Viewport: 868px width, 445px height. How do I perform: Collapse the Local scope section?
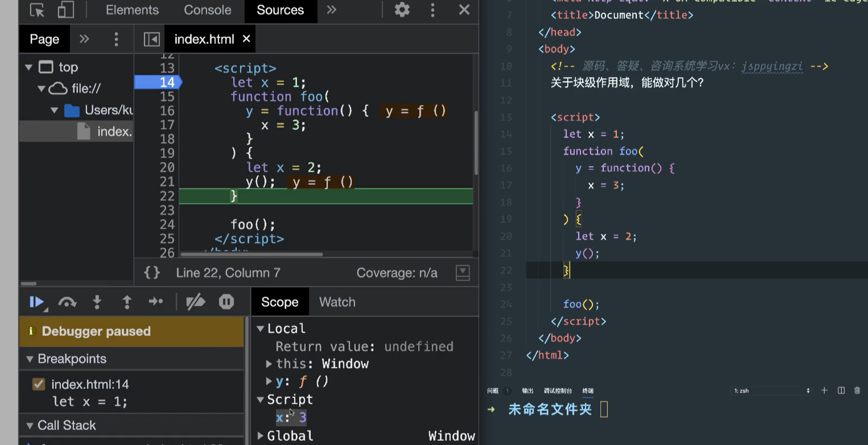coord(260,329)
